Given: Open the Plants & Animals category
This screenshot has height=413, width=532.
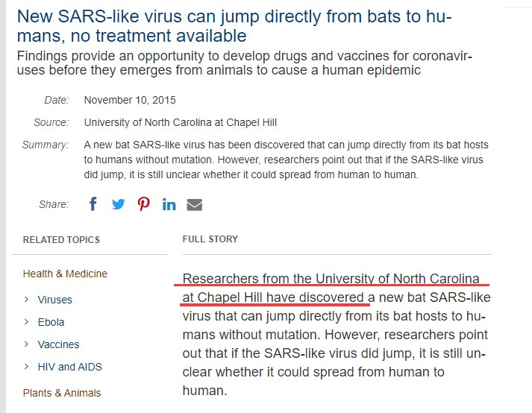Looking at the screenshot, I should (62, 393).
